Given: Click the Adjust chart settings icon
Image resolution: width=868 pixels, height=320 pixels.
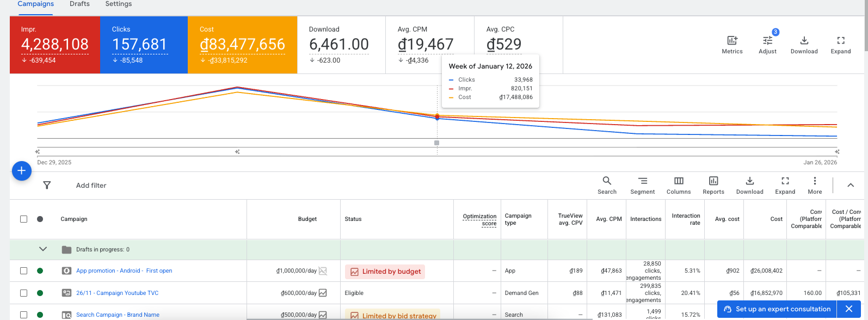Looking at the screenshot, I should (767, 41).
